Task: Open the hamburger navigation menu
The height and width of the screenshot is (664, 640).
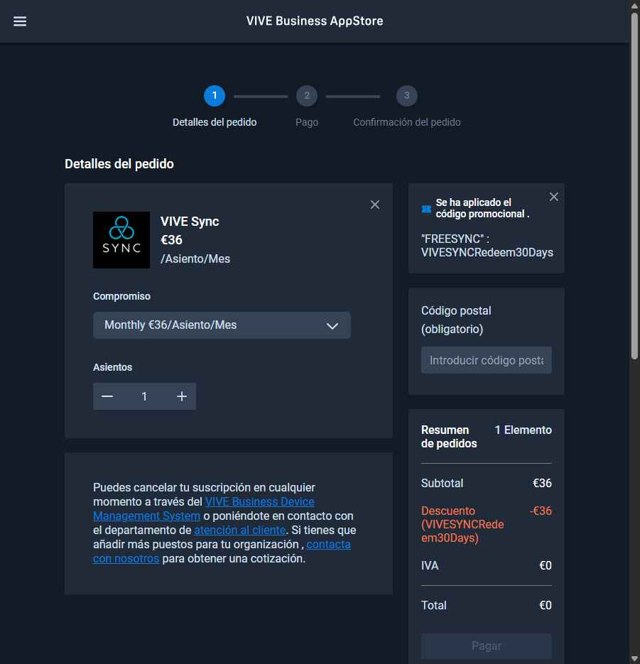Action: click(x=20, y=21)
